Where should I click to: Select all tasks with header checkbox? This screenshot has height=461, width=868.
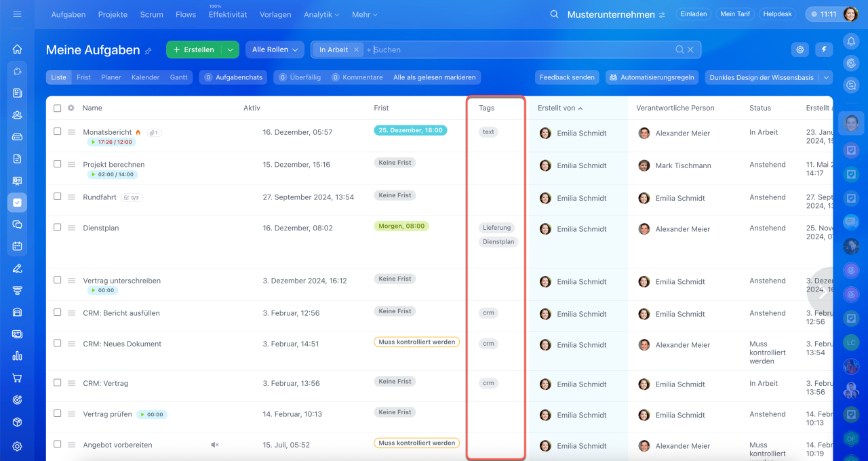click(x=58, y=108)
